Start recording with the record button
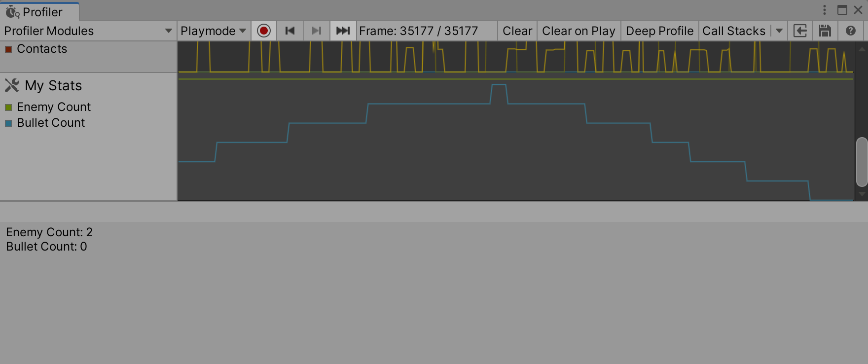The height and width of the screenshot is (364, 868). coord(263,30)
